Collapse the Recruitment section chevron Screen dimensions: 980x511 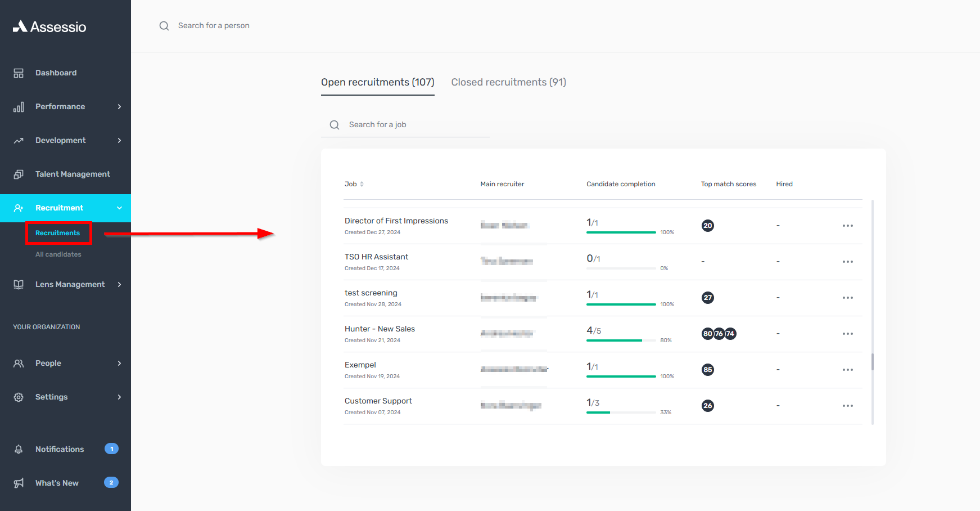119,208
